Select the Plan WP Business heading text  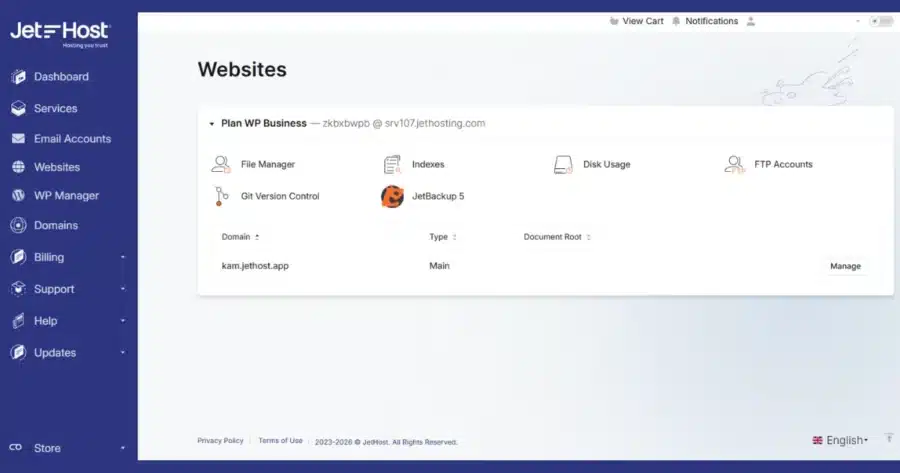264,123
